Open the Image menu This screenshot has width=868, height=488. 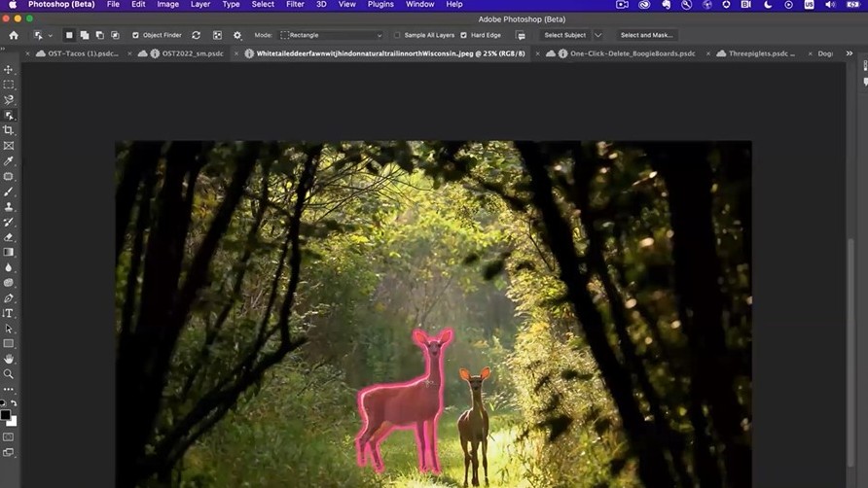pyautogui.click(x=167, y=5)
